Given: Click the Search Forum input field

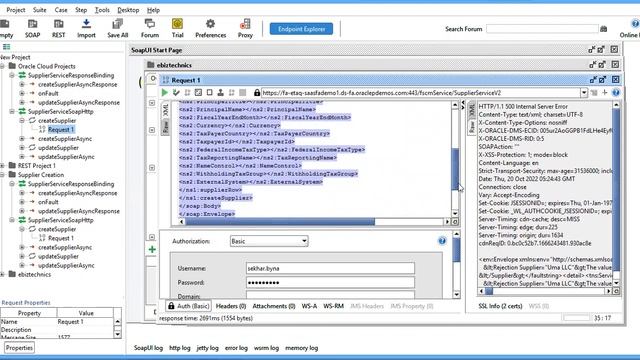Looking at the screenshot, I should (542, 29).
